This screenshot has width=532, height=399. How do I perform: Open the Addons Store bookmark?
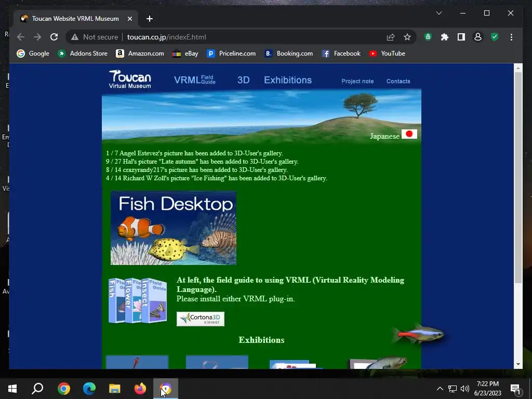click(83, 54)
